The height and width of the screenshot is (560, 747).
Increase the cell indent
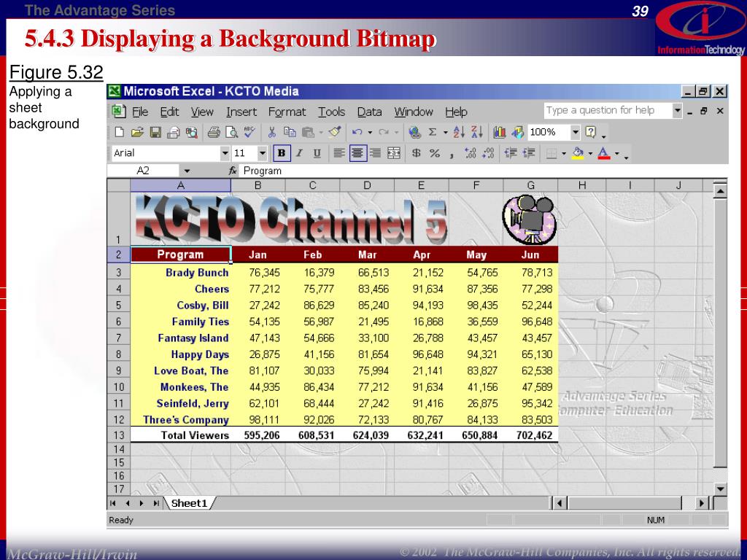(x=529, y=153)
